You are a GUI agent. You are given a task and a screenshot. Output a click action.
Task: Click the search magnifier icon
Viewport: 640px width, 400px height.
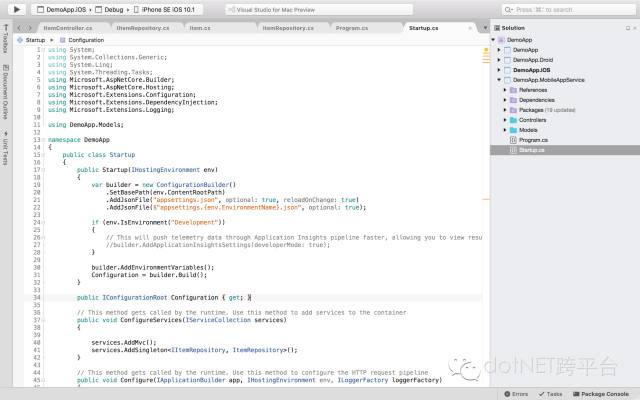[x=509, y=9]
